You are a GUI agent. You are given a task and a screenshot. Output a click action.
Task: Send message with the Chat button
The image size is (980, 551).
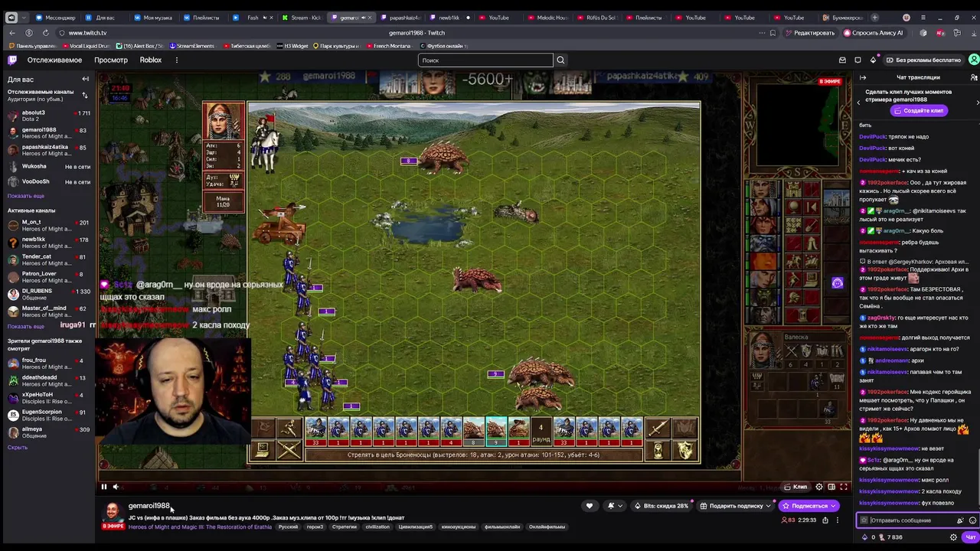[970, 537]
